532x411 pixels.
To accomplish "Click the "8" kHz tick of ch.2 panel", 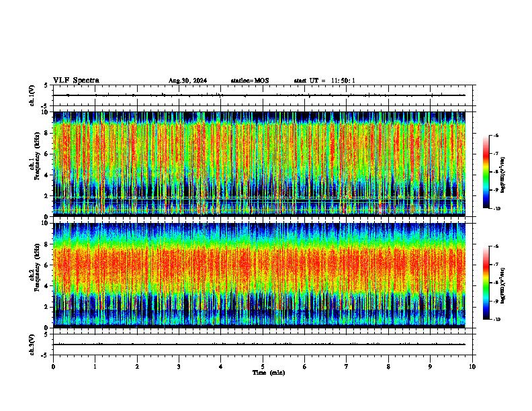I will click(x=47, y=244).
